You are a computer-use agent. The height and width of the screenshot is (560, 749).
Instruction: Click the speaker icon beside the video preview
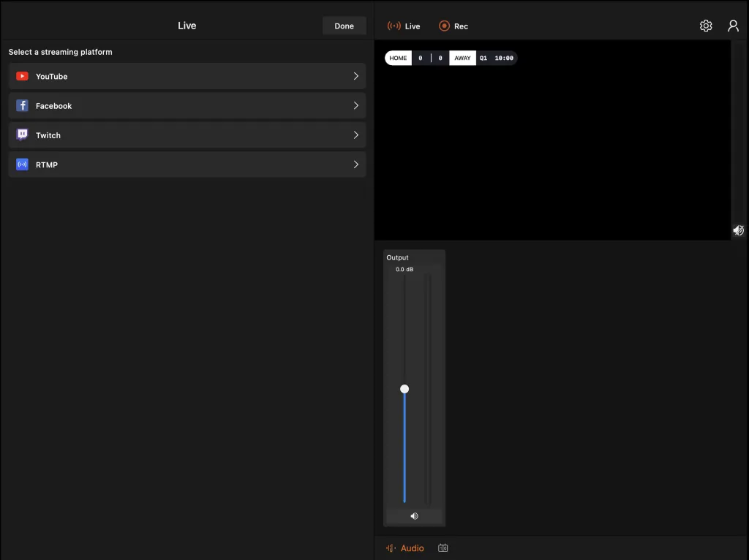coord(739,230)
